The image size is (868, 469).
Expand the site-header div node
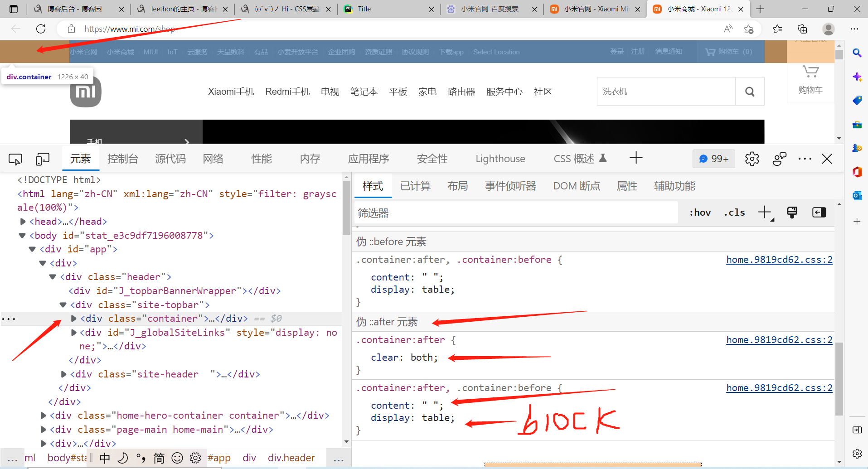pyautogui.click(x=64, y=374)
